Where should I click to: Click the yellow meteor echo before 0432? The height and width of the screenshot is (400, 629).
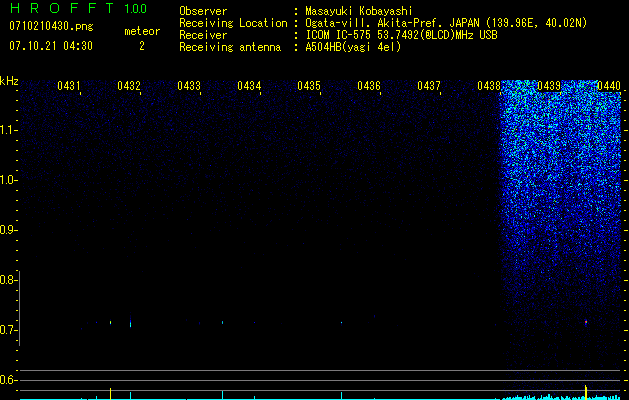tap(110, 322)
